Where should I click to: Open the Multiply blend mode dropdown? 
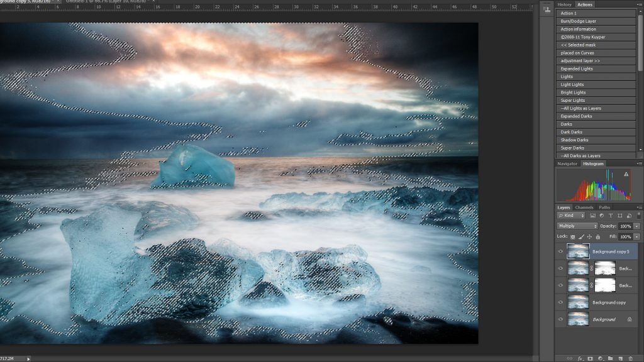(x=577, y=226)
